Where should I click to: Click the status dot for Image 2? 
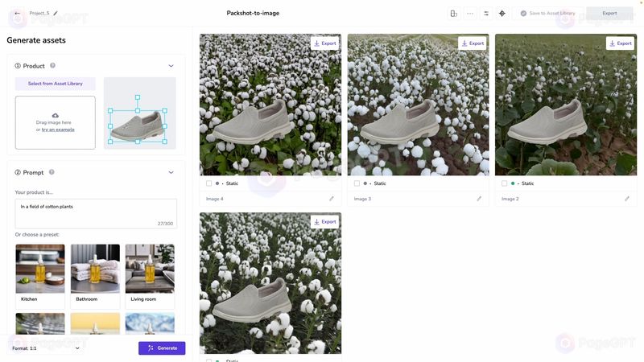tap(513, 183)
